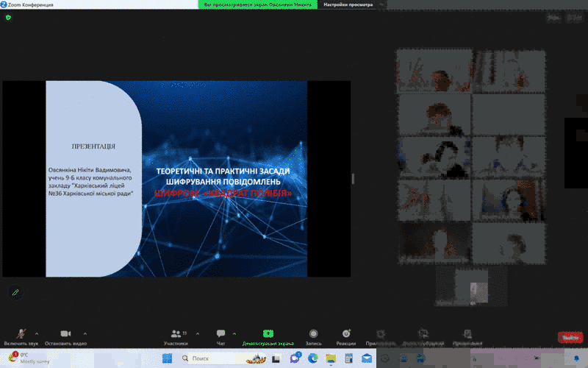Open the Windows Start menu

pos(167,358)
